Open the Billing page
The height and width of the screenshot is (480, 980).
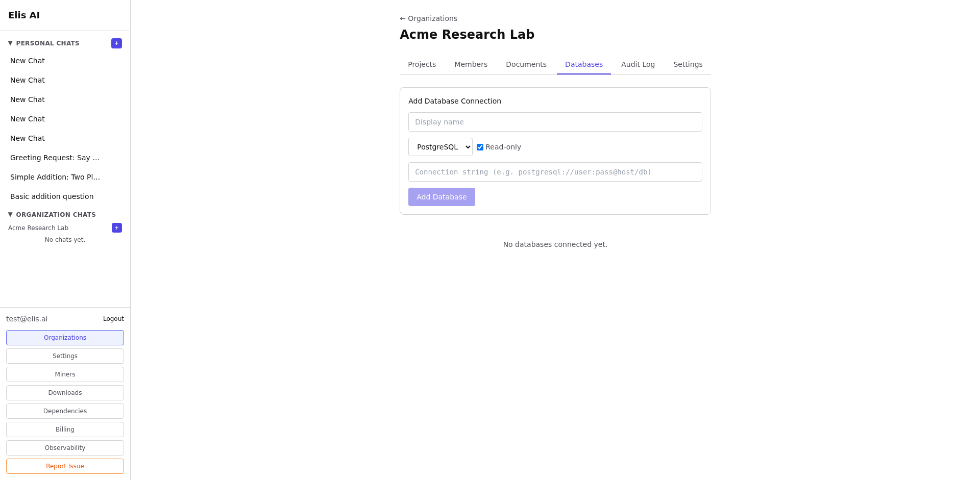point(65,430)
